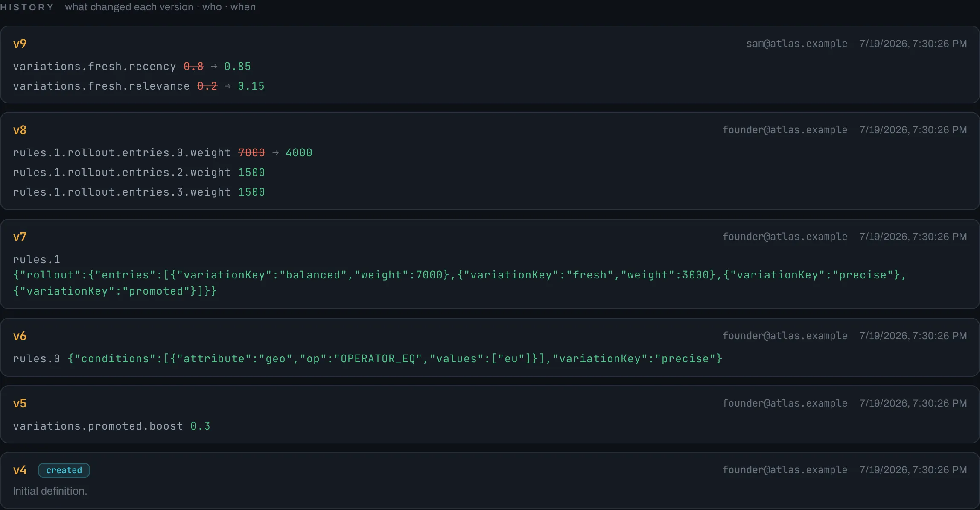
Task: Click the rules.0 path in v6
Action: 36,359
